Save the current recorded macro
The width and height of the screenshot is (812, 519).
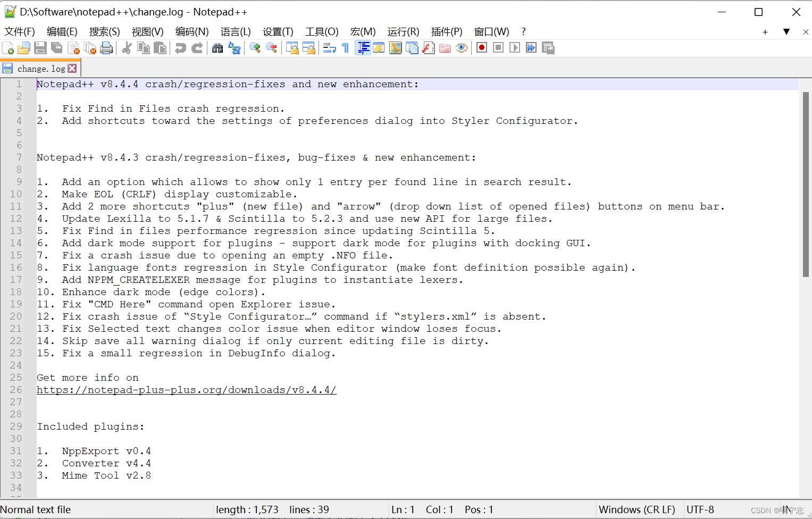pos(548,48)
